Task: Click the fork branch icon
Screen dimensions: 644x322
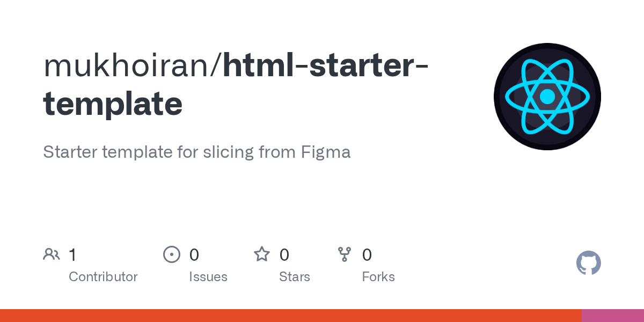Action: click(345, 254)
